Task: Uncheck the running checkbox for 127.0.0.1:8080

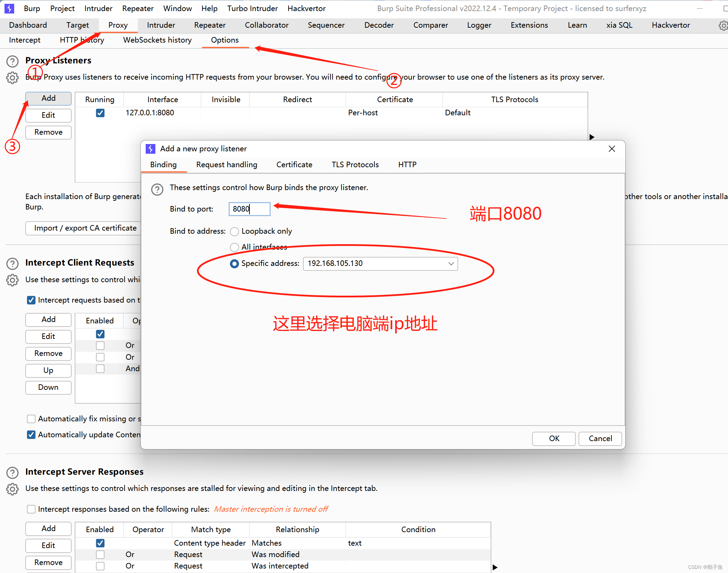Action: 100,113
